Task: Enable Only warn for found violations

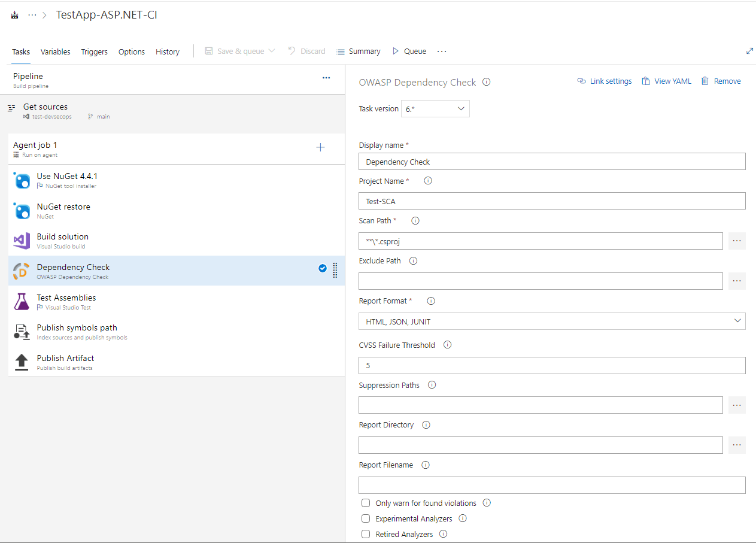Action: (x=366, y=503)
